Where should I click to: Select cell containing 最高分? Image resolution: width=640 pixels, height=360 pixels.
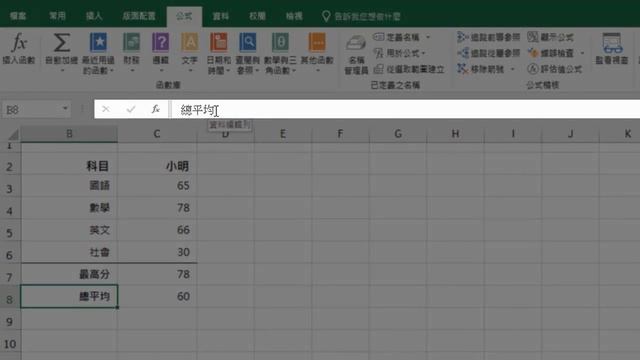[69, 274]
